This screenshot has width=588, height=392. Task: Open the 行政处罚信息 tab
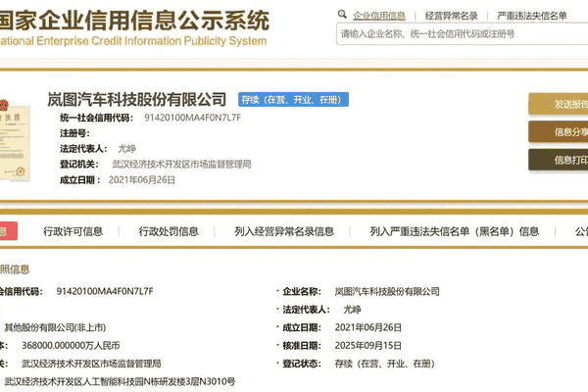pyautogui.click(x=169, y=231)
